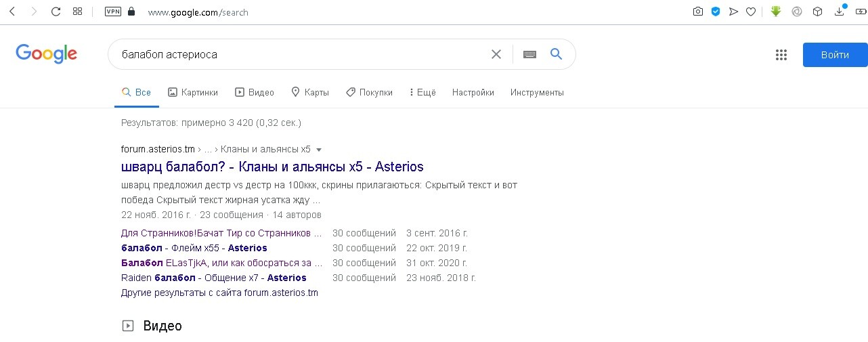Open 'шварц балабол?' search result link
This screenshot has height=342, width=868.
tap(272, 167)
